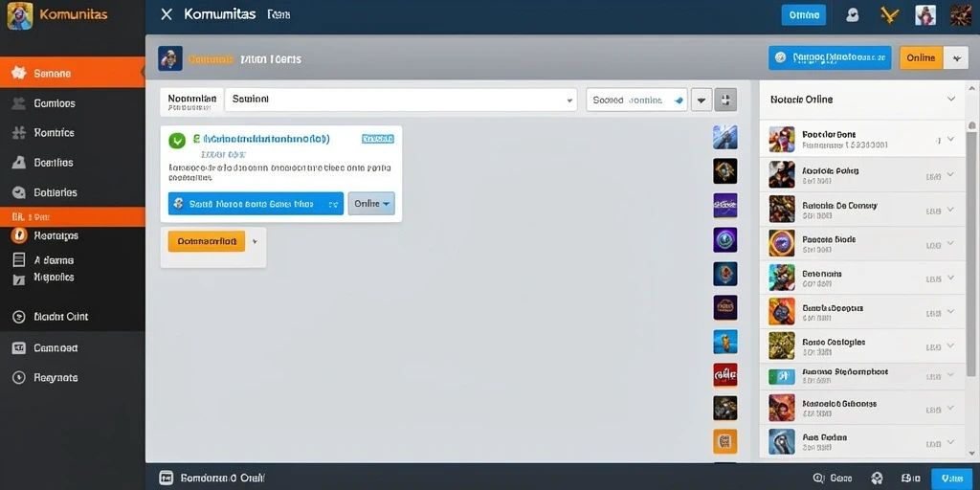Click the community avatar beside the orange title
980x490 pixels.
tap(170, 58)
